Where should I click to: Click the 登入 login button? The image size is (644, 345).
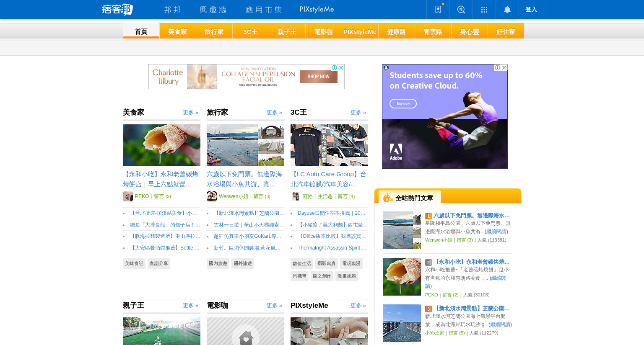[531, 9]
